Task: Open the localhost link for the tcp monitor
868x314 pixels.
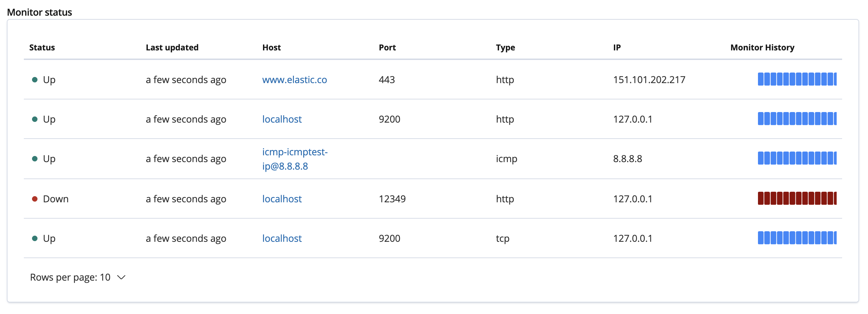Action: [282, 238]
